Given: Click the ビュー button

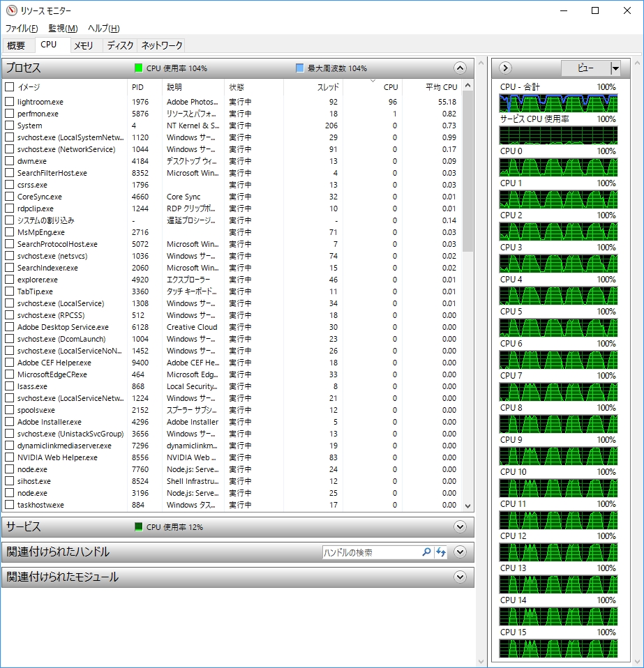Looking at the screenshot, I should (585, 68).
